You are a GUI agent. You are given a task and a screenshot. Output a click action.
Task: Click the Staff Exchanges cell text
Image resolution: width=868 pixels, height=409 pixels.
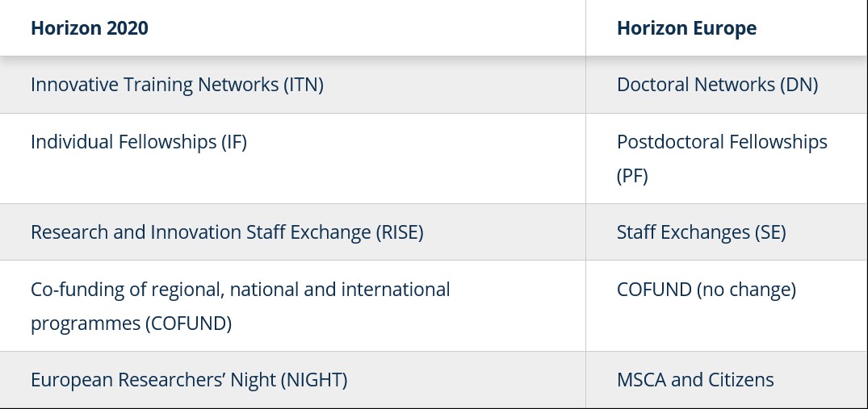tap(701, 232)
